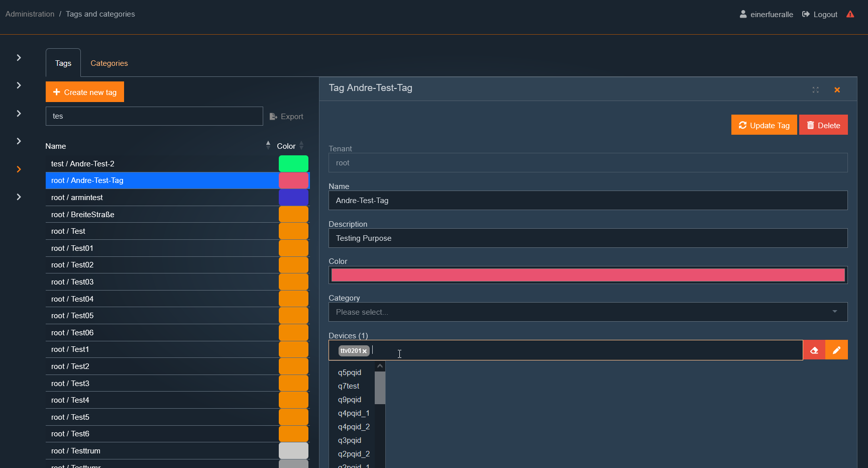Viewport: 868px width, 468px height.
Task: Expand the first sidebar chevron
Action: [x=19, y=58]
